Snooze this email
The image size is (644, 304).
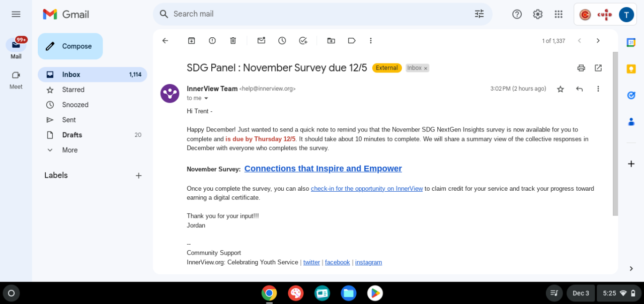[x=282, y=41]
